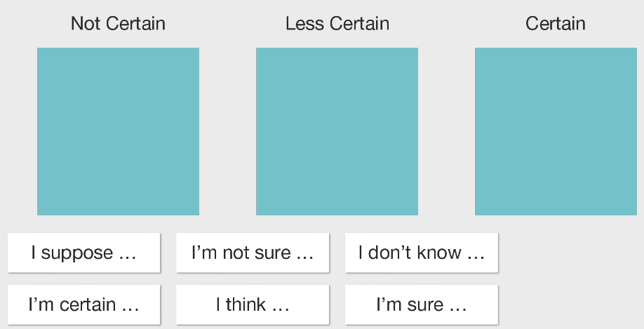Click the teal box under Certain
This screenshot has height=329, width=644.
tap(556, 131)
